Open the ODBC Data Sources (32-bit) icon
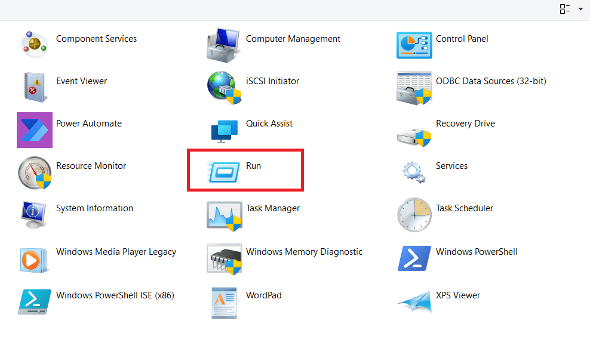 (x=414, y=88)
